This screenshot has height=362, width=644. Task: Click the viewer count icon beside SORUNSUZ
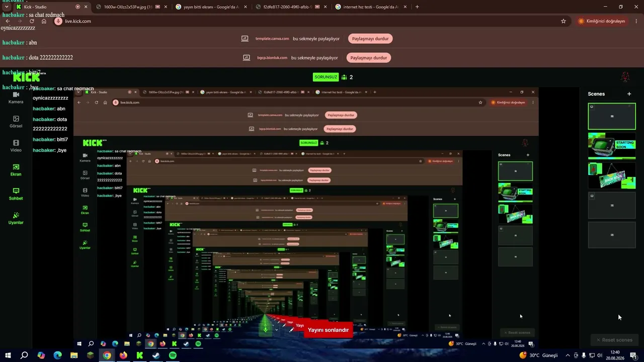344,77
